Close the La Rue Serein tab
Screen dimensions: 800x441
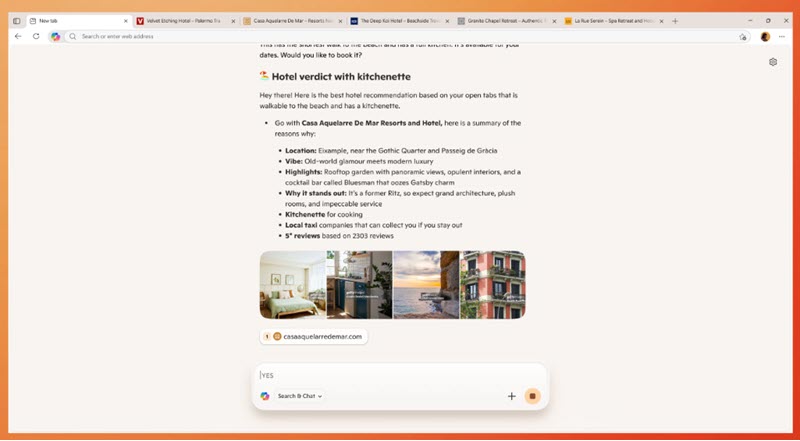[x=662, y=21]
